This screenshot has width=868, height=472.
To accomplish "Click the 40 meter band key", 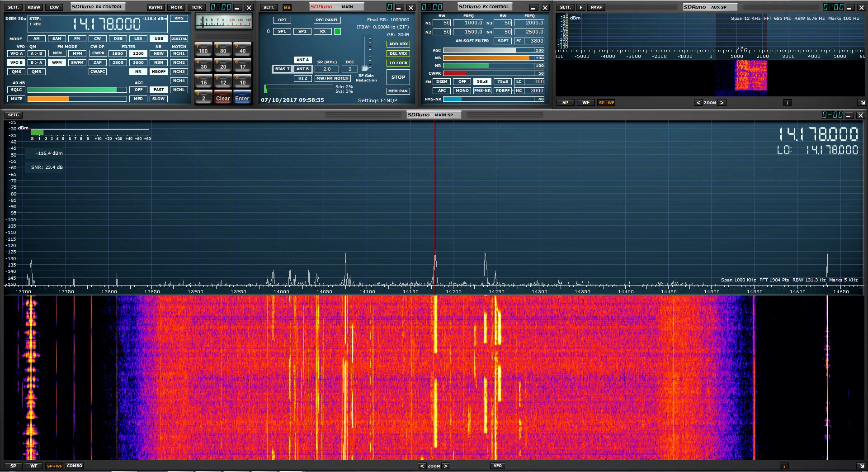I will 242,49.
